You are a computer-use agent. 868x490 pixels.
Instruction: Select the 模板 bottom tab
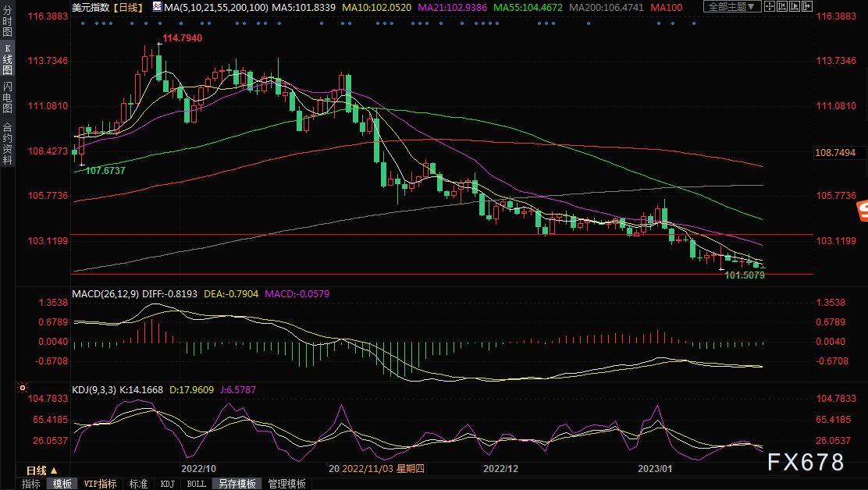(x=62, y=484)
